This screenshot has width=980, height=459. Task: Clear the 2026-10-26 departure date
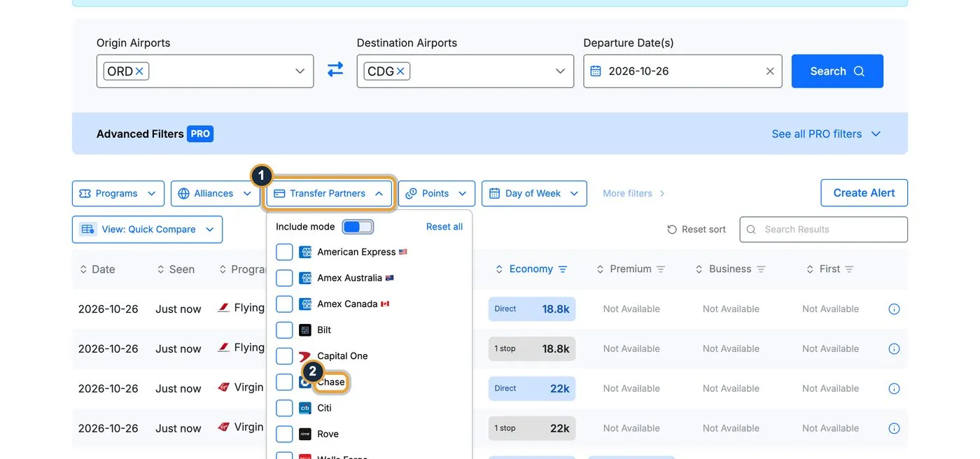[x=770, y=71]
